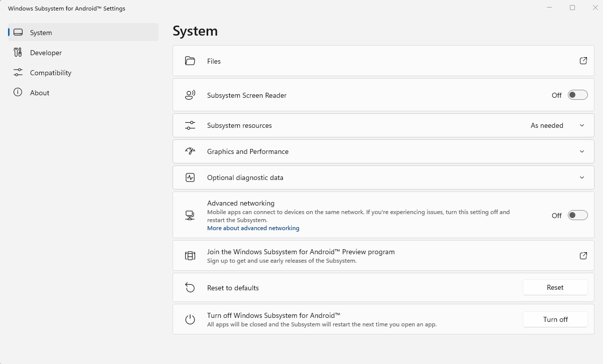Viewport: 603px width, 364px height.
Task: Click the Subsystem resources sliders icon
Action: 190,125
